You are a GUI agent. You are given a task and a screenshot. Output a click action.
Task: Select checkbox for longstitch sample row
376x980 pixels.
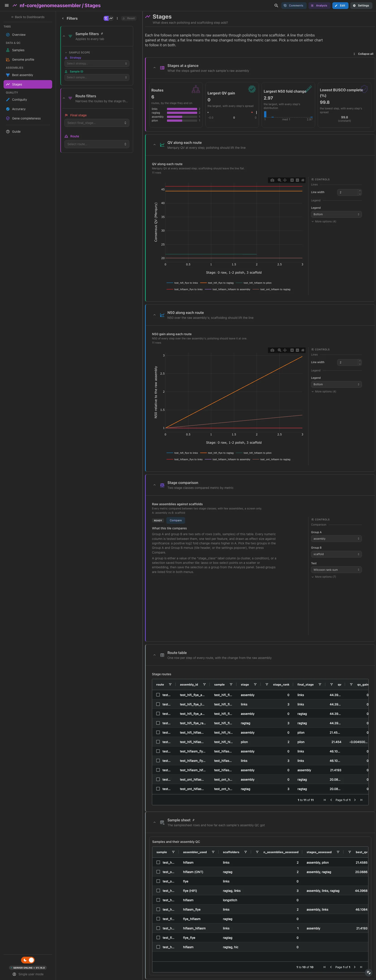click(158, 900)
